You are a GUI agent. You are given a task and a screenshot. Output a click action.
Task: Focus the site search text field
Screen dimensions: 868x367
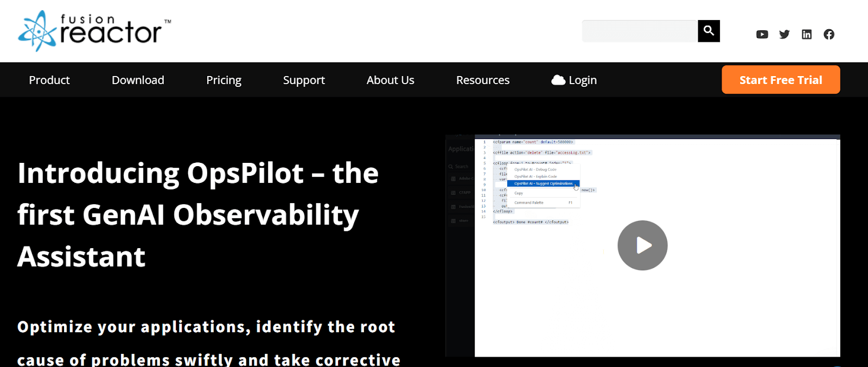[x=640, y=31]
